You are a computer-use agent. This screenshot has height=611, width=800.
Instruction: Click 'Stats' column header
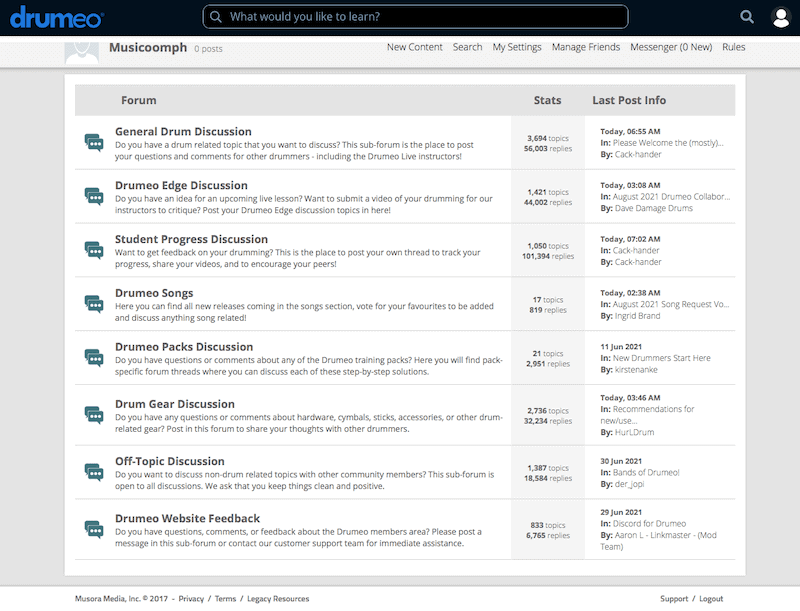click(x=547, y=100)
